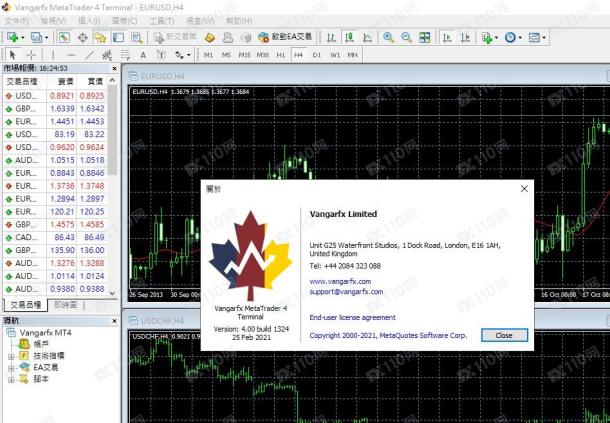Expand the EA交易 tree node
This screenshot has height=423, width=610.
(11, 368)
